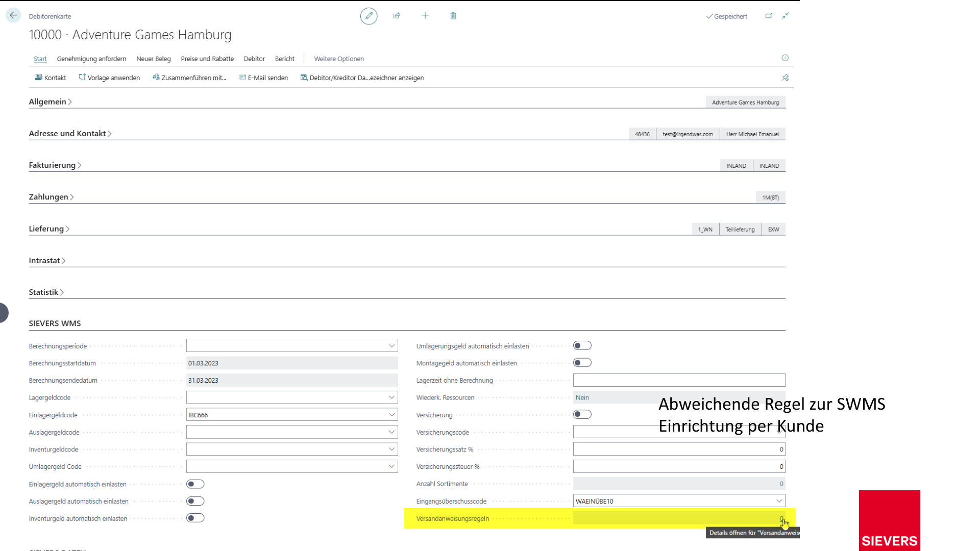Open Umlagergeld Code dropdown
The width and height of the screenshot is (980, 551).
[x=391, y=466]
